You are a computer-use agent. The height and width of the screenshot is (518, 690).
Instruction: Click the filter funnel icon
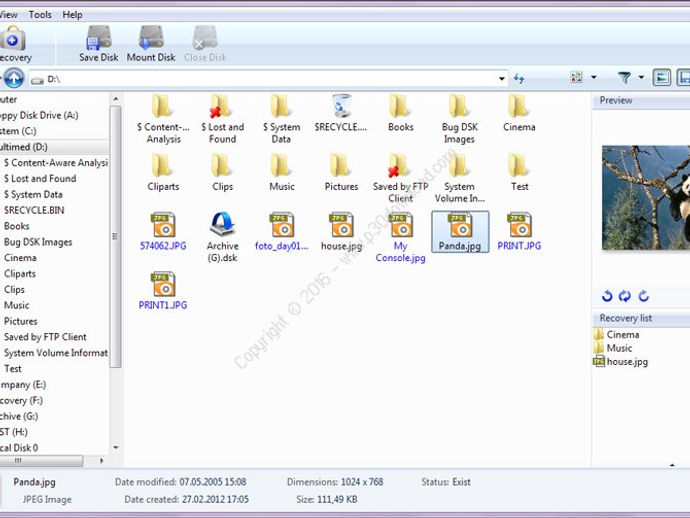pos(624,78)
